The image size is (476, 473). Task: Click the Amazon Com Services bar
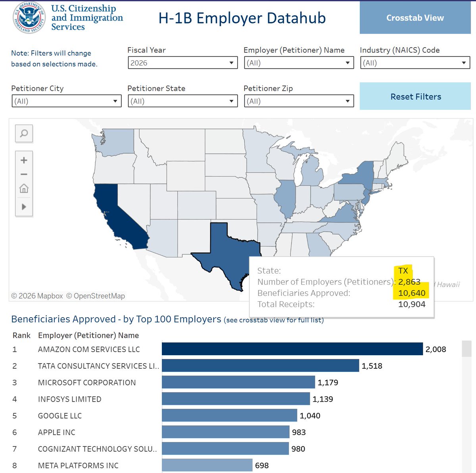[x=292, y=349]
